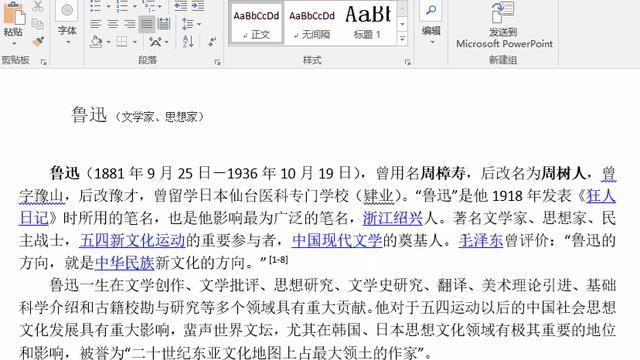The height and width of the screenshot is (360, 640).
Task: Click the Send to Microsoft PowerPoint icon
Action: coord(503,12)
